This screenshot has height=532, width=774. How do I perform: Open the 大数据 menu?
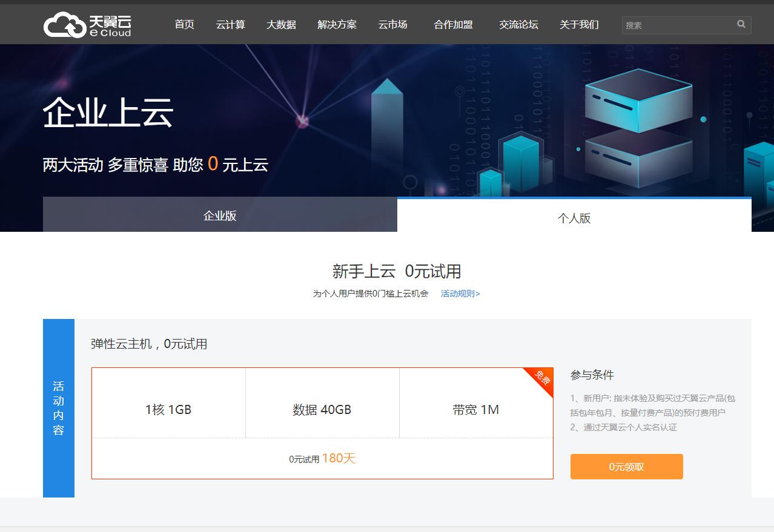(x=281, y=25)
